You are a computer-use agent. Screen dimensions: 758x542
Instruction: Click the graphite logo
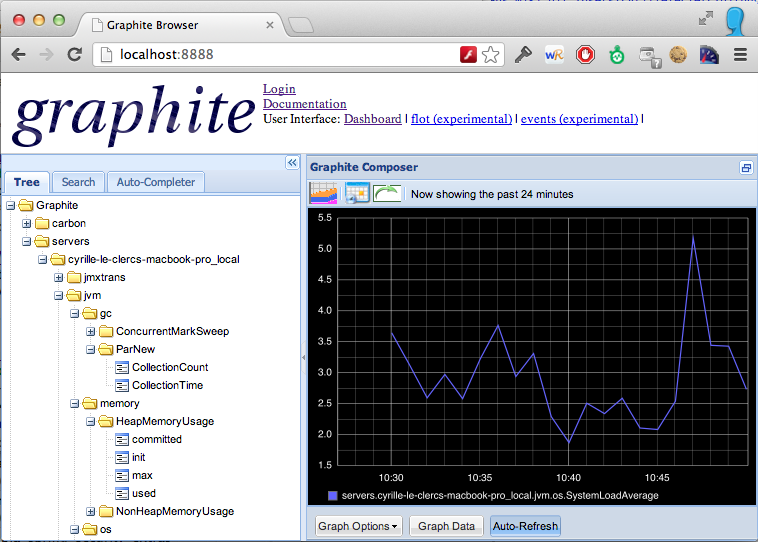[134, 115]
